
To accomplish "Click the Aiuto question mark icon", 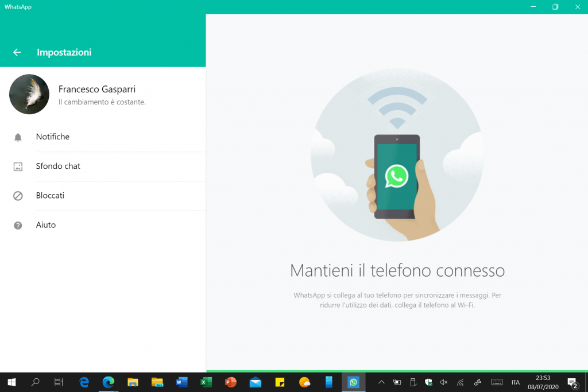I will click(18, 225).
